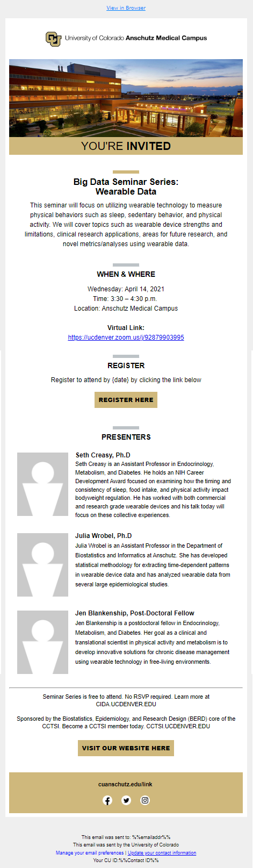Open the Facebook icon in footer
Viewport: 253px width, 868px height.
[x=107, y=800]
